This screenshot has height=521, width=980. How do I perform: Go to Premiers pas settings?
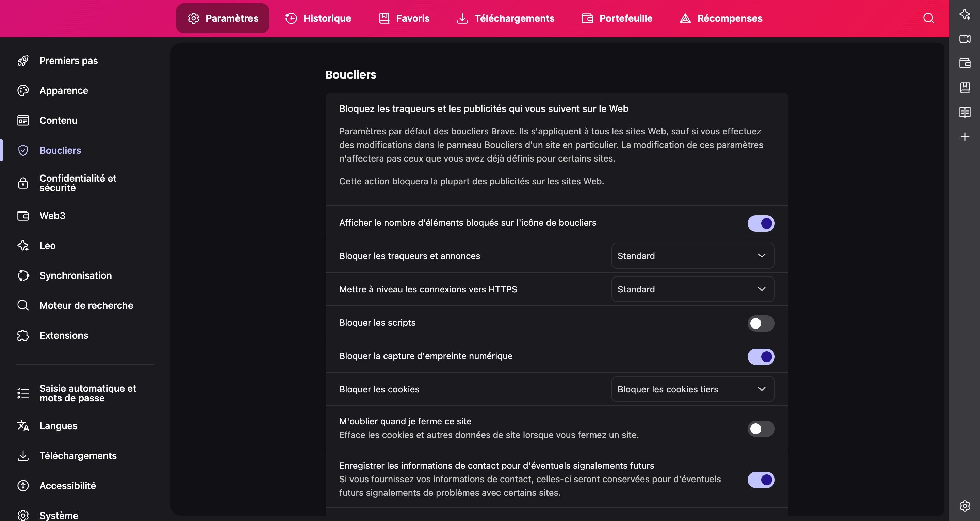pos(68,60)
